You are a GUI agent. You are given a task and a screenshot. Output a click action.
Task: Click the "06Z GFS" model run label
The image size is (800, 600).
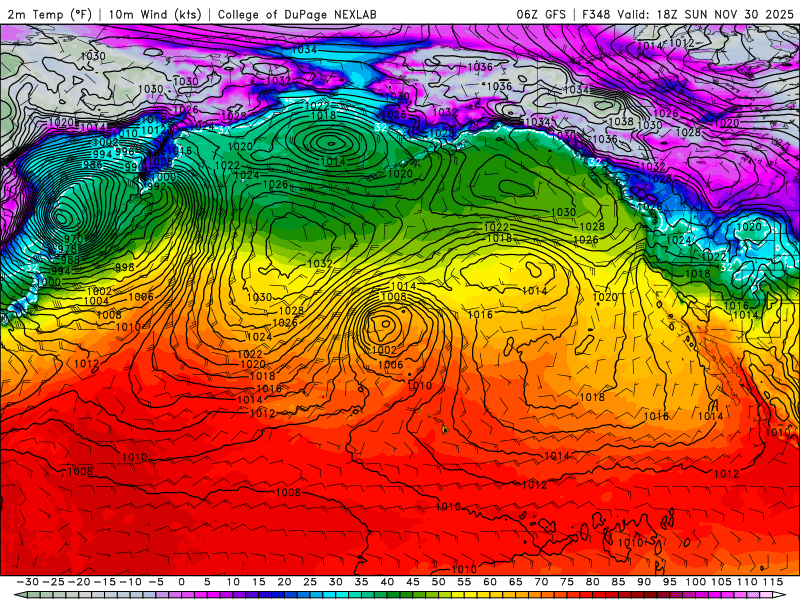coord(541,14)
